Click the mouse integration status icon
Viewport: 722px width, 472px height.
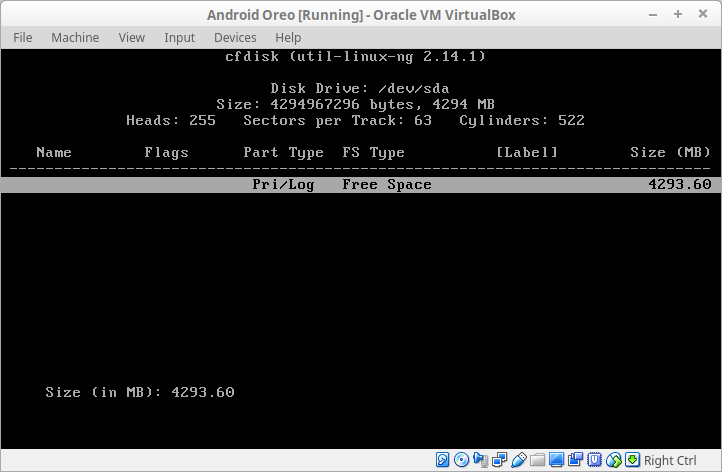pyautogui.click(x=614, y=460)
